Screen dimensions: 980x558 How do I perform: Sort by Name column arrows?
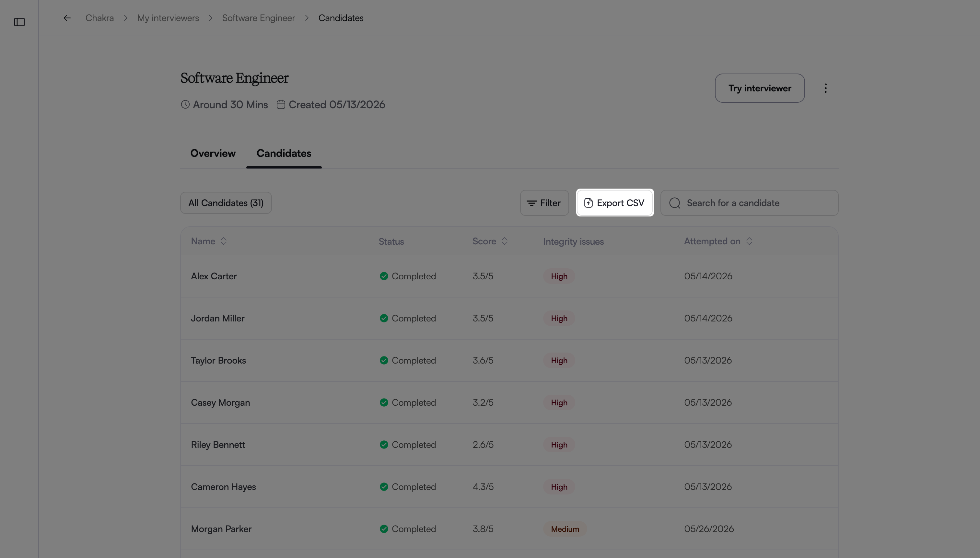pyautogui.click(x=223, y=241)
